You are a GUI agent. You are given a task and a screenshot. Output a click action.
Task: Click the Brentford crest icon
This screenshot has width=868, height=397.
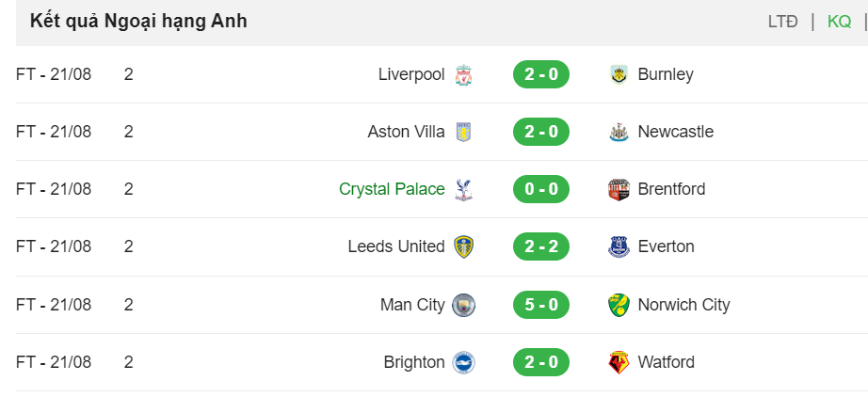point(619,190)
